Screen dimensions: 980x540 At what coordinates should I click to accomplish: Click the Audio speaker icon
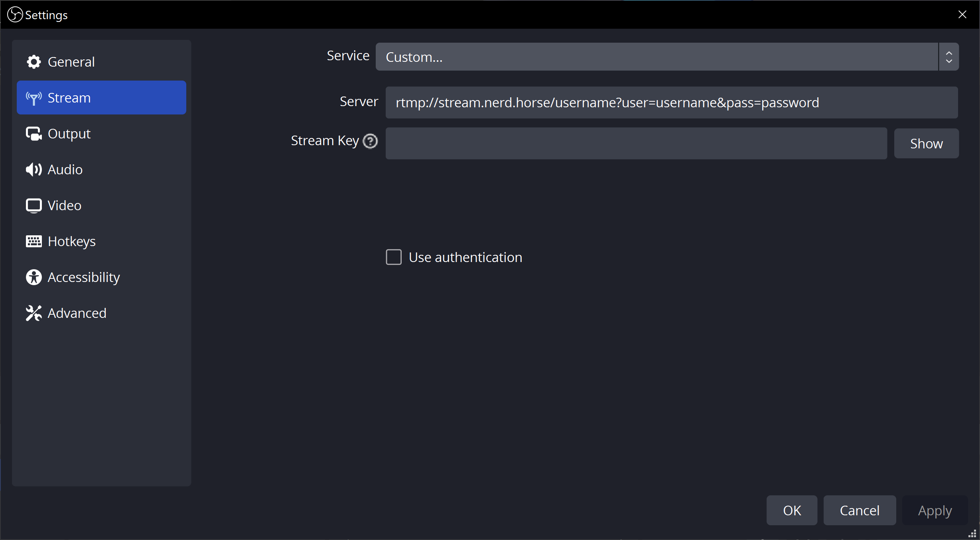tap(34, 169)
